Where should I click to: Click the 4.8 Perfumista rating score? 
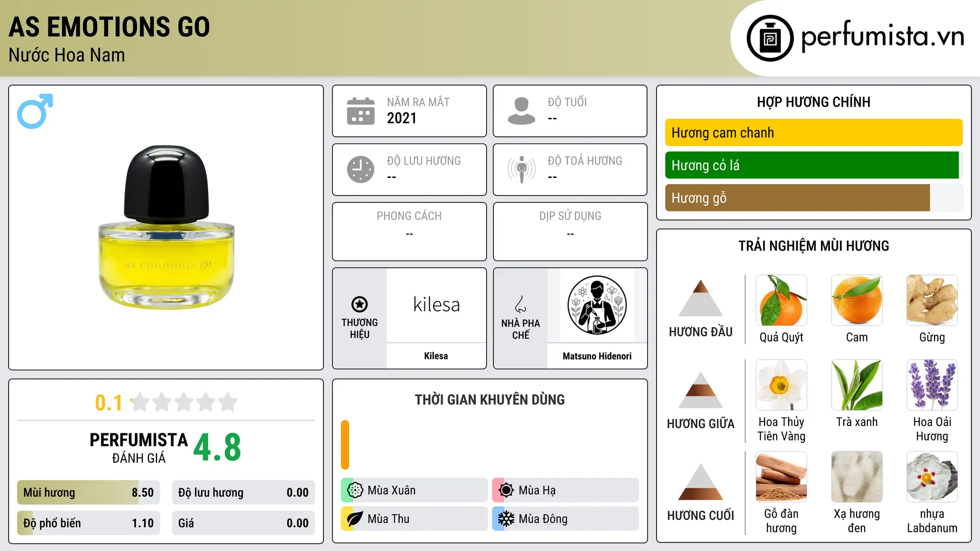217,447
